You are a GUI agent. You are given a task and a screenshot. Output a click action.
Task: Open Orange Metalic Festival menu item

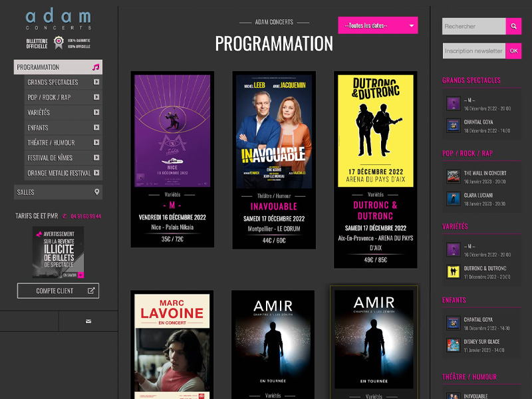[x=59, y=173]
